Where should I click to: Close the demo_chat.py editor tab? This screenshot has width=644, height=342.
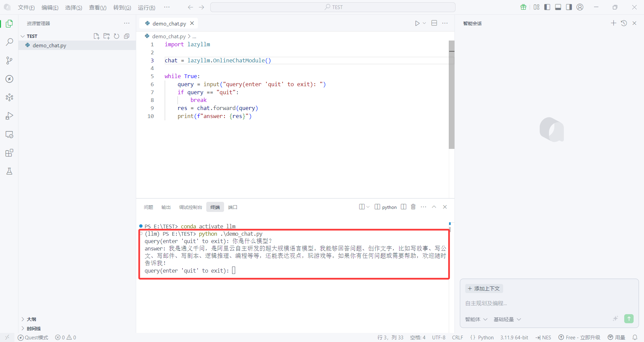(192, 23)
